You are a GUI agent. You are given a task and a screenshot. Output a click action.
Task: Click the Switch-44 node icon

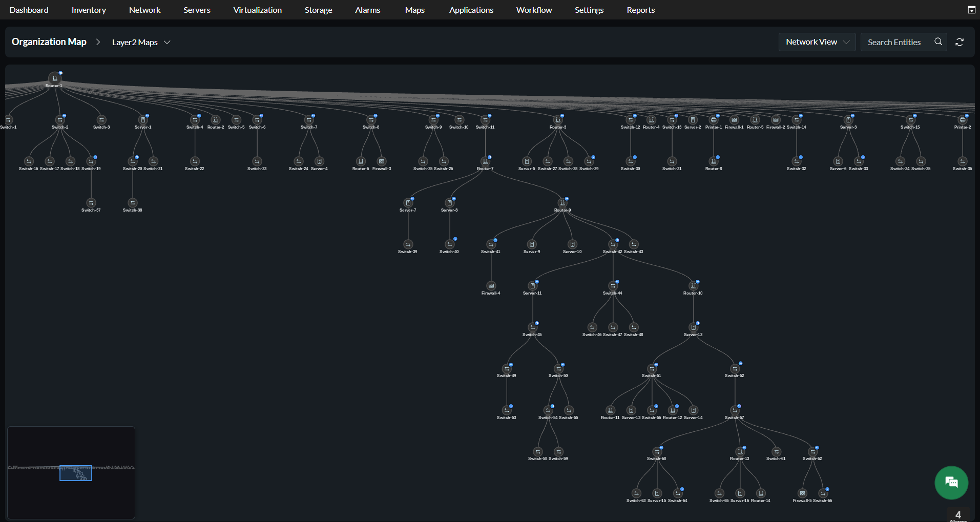[613, 286]
